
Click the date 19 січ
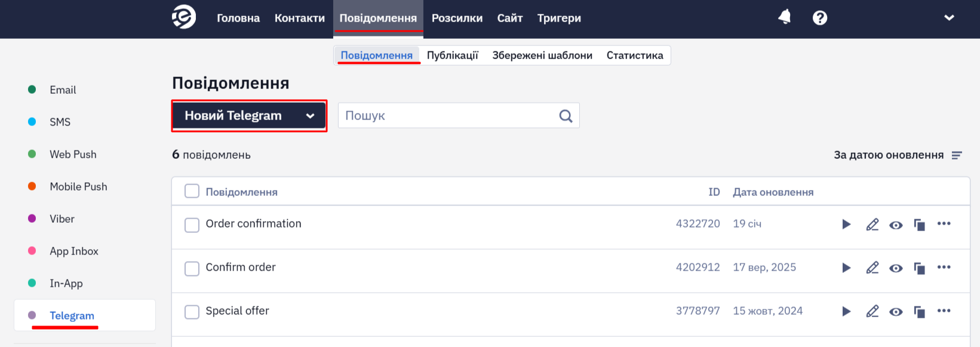click(x=747, y=223)
